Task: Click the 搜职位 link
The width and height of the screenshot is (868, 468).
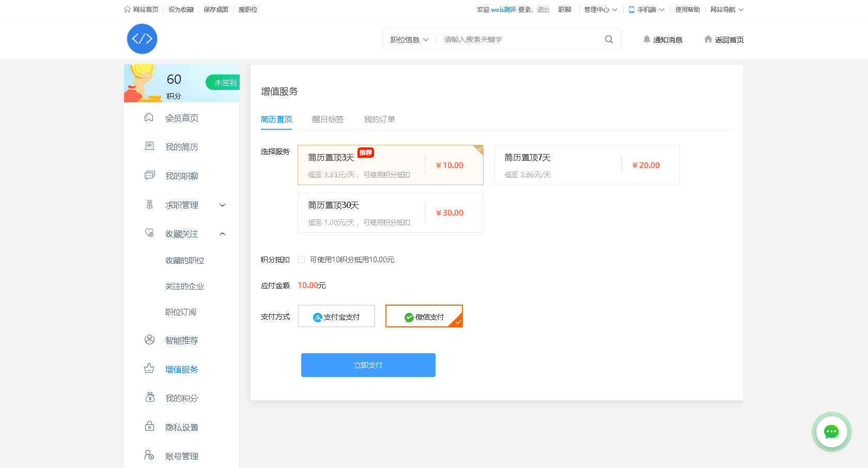Action: point(248,9)
